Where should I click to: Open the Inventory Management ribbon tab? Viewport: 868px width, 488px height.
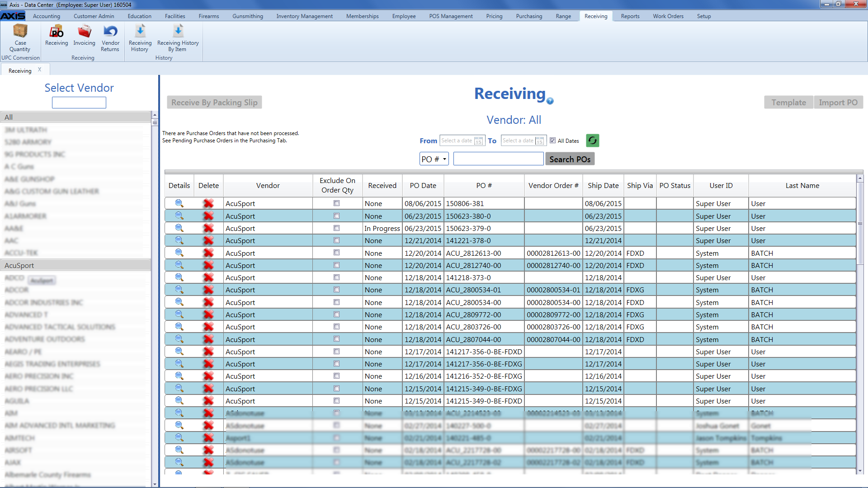click(x=304, y=16)
